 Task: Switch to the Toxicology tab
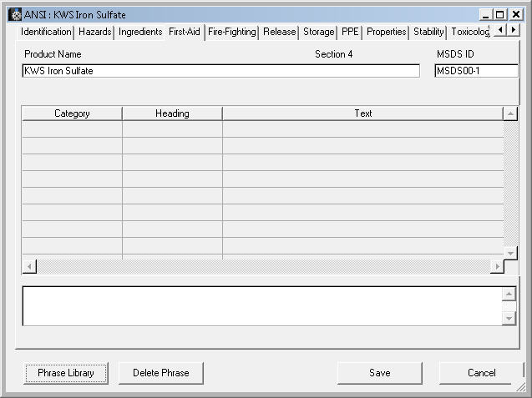[470, 32]
